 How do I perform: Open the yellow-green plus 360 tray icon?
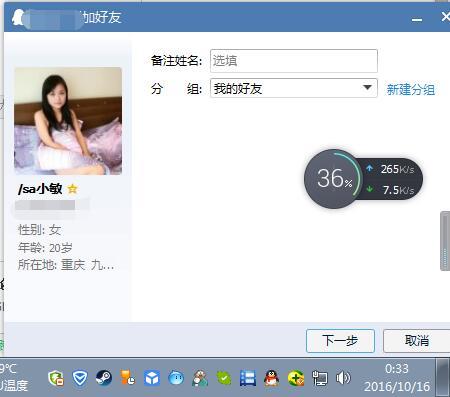(x=296, y=378)
